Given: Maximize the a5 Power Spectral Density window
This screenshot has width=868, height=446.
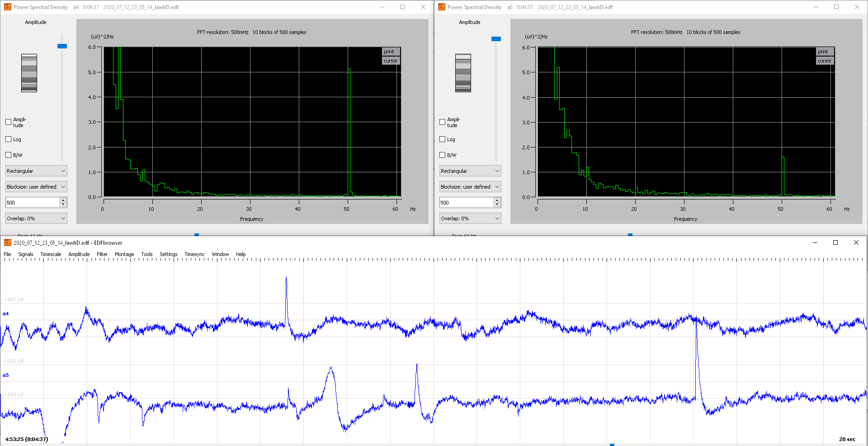Looking at the screenshot, I should tap(836, 7).
